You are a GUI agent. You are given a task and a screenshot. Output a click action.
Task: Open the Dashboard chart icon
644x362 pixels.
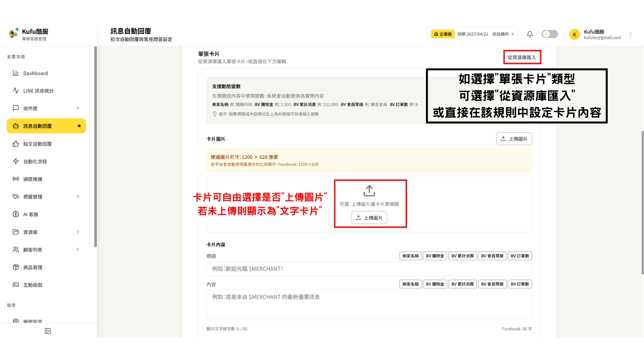(15, 73)
